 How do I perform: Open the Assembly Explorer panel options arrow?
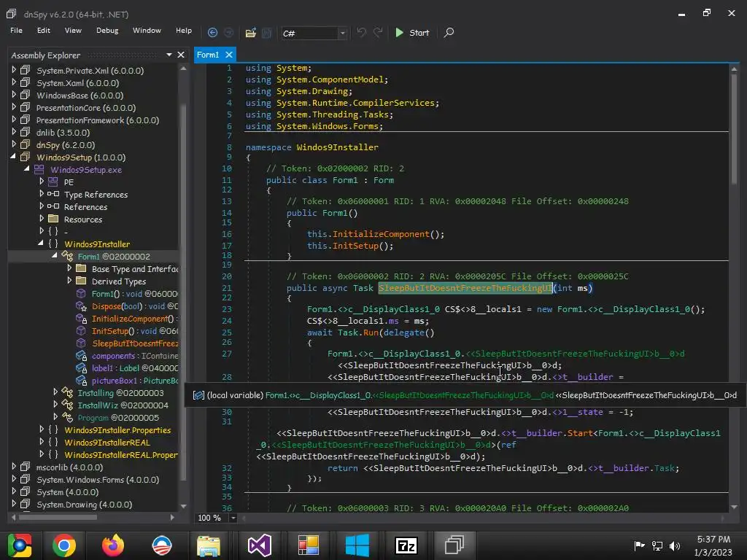click(169, 55)
